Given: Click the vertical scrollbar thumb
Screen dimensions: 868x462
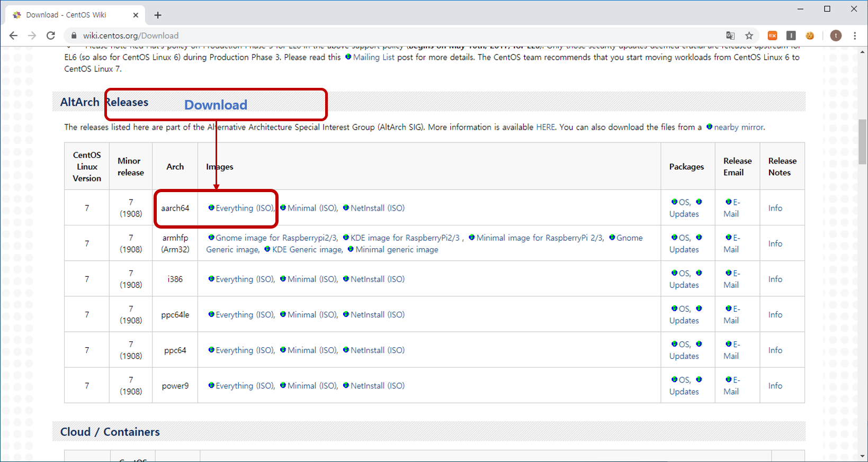Looking at the screenshot, I should tap(863, 141).
